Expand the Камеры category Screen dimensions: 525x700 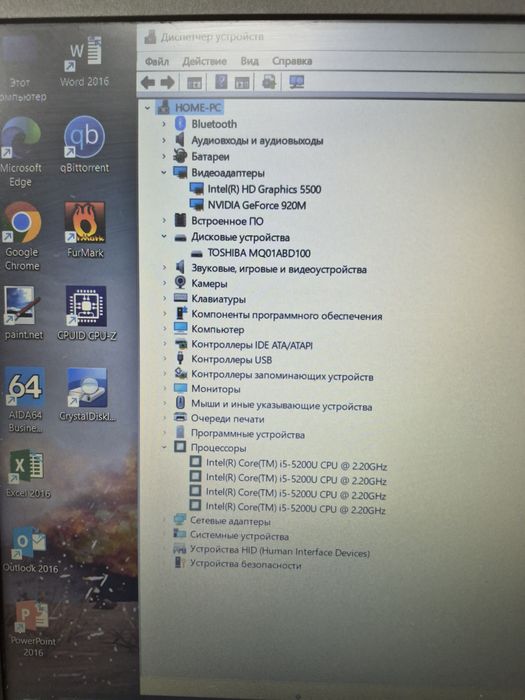[x=164, y=283]
